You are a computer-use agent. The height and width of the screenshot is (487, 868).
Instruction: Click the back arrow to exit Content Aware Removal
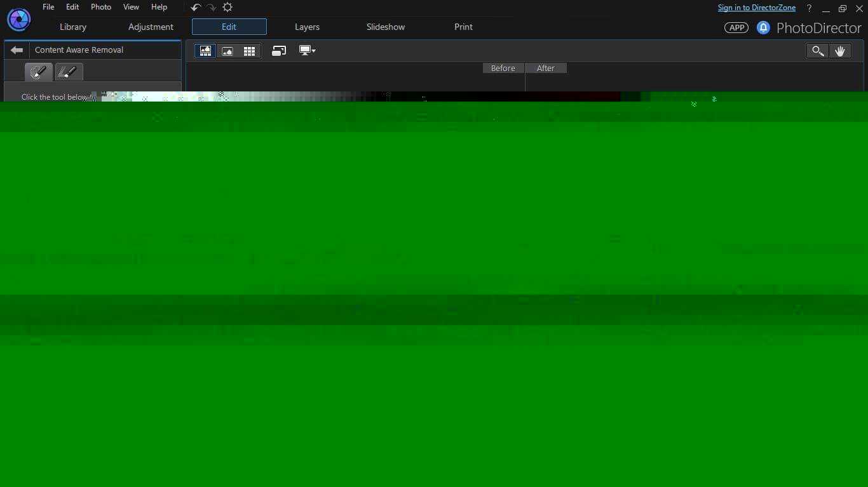point(17,50)
